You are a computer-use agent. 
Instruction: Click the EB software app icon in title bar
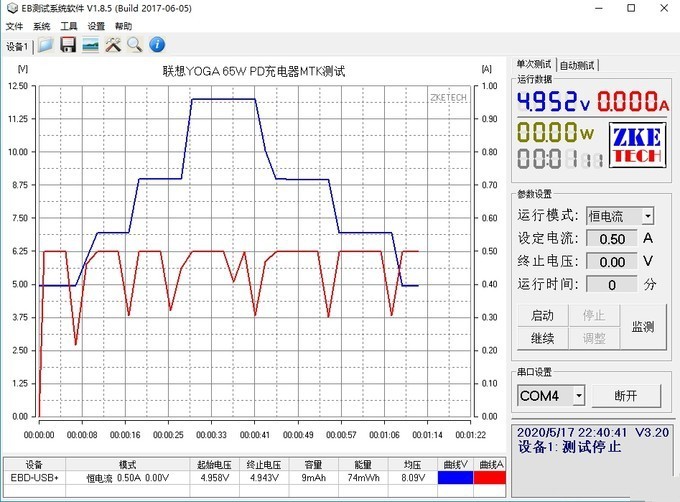click(x=12, y=8)
